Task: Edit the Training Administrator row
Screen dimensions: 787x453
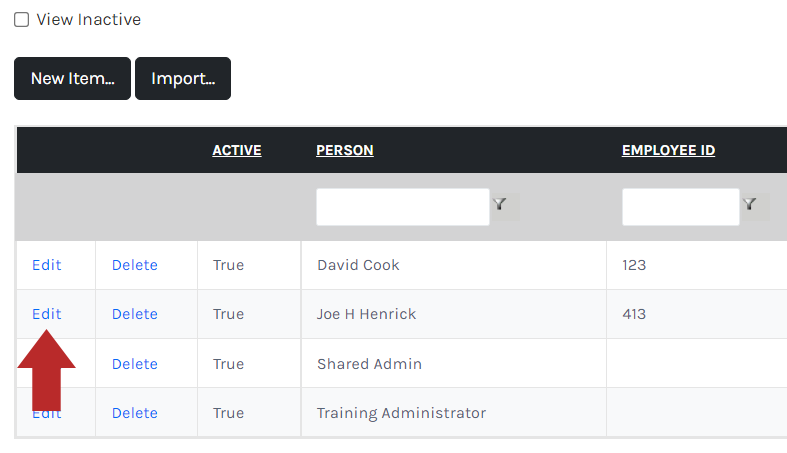Action: 47,414
